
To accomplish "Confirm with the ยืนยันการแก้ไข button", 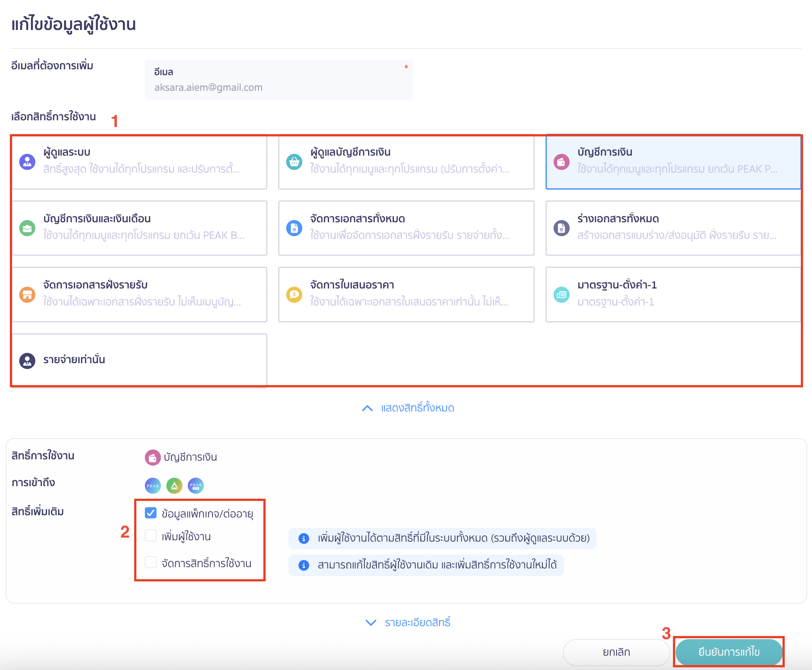I will coord(729,652).
